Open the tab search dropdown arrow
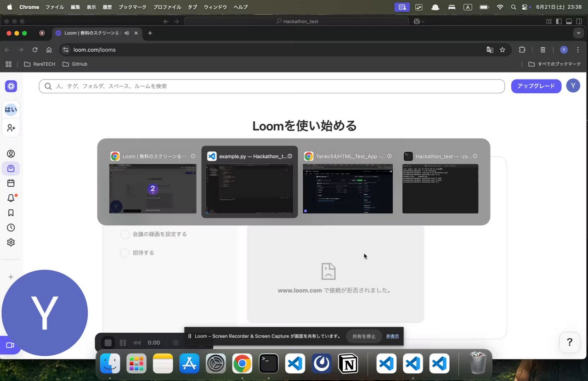Screen dimensions: 588x381 (578, 33)
